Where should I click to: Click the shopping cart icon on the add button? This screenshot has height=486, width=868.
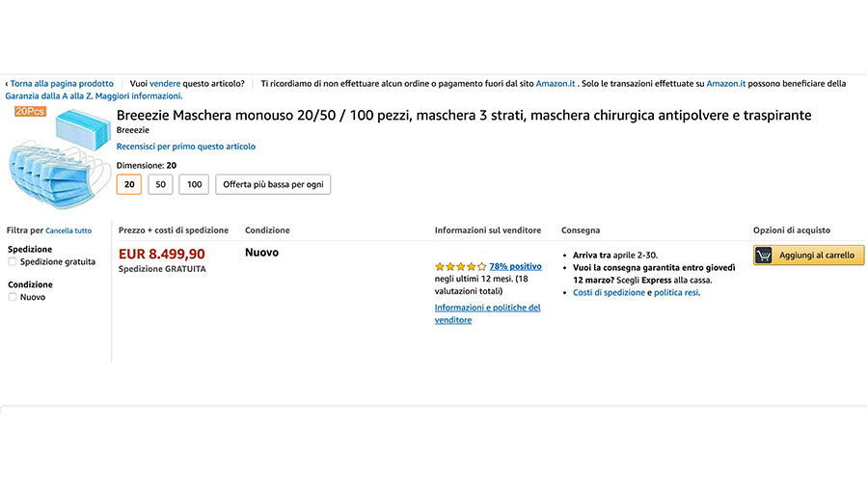[764, 256]
